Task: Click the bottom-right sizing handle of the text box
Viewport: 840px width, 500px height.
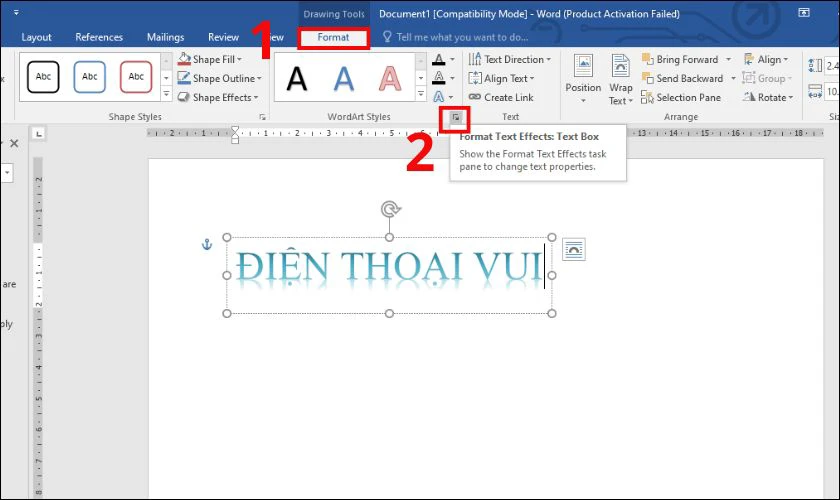Action: tap(552, 313)
